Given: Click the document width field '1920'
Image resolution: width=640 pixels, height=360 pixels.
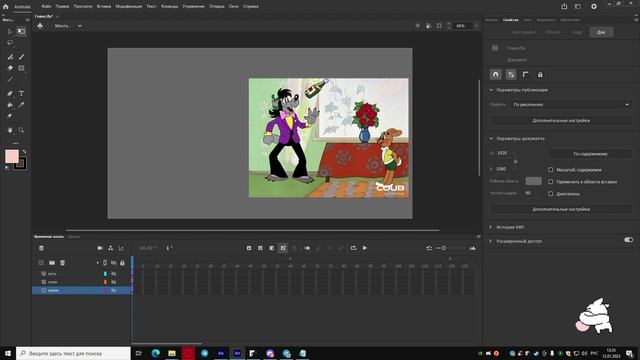Looking at the screenshot, I should click(x=502, y=153).
